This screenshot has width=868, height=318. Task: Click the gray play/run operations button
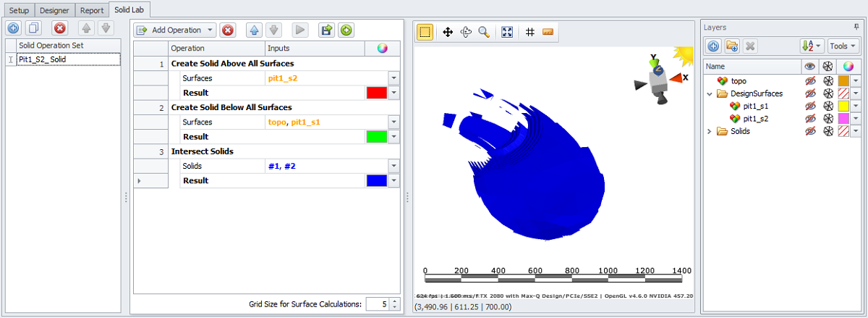click(x=300, y=30)
